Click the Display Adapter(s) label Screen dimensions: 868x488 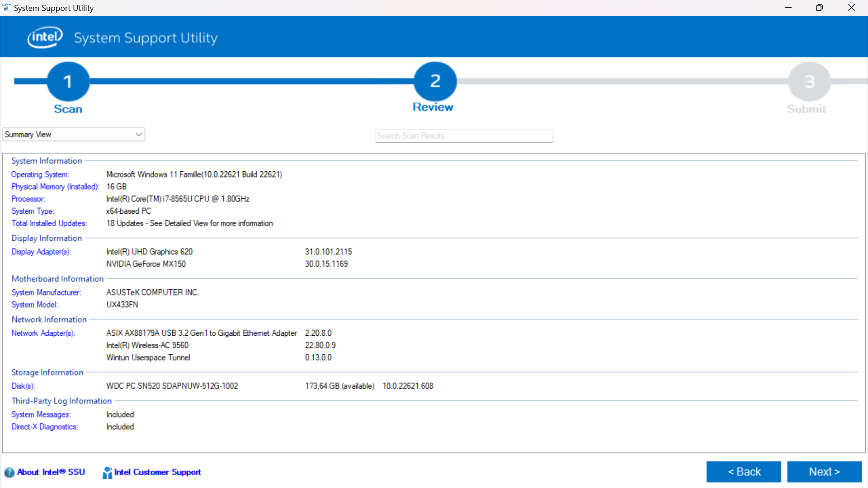(41, 252)
